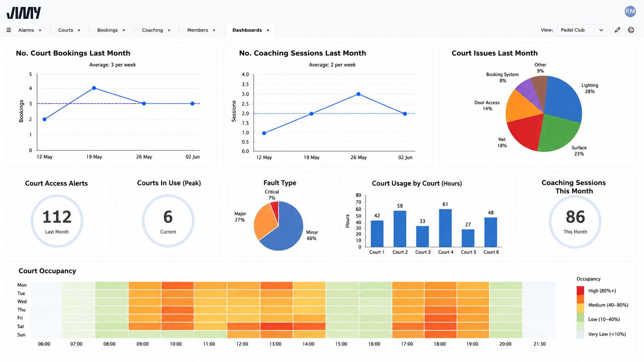Switch to the Members tab
Screen dimensions: 644x362
(x=198, y=30)
